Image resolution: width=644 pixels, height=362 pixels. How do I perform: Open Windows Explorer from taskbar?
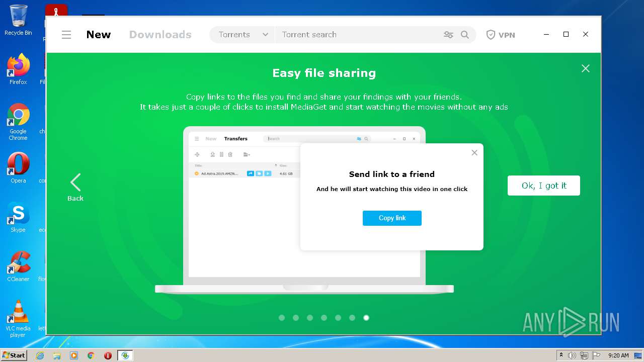click(57, 355)
